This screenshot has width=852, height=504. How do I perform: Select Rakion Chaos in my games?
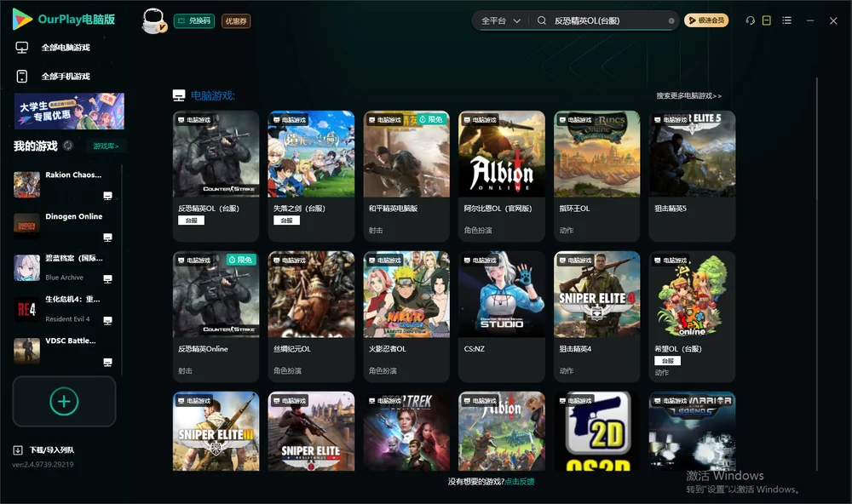click(64, 185)
